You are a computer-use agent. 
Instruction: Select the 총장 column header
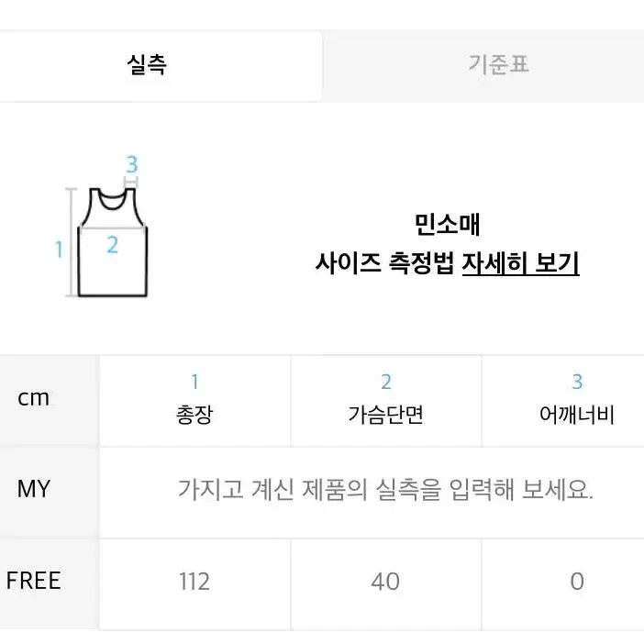click(194, 415)
